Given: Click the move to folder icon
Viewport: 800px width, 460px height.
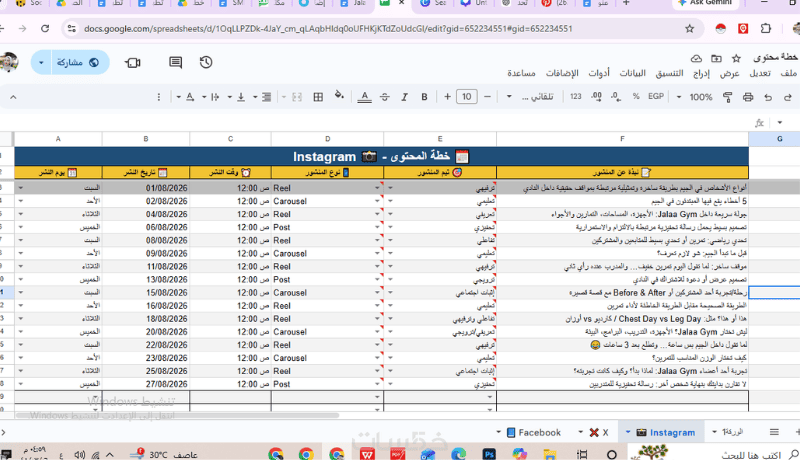Looking at the screenshot, I should (x=716, y=58).
